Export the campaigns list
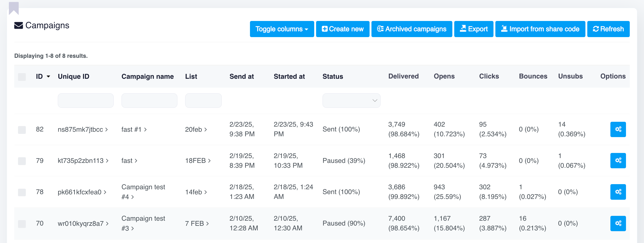The height and width of the screenshot is (243, 644). (x=474, y=29)
